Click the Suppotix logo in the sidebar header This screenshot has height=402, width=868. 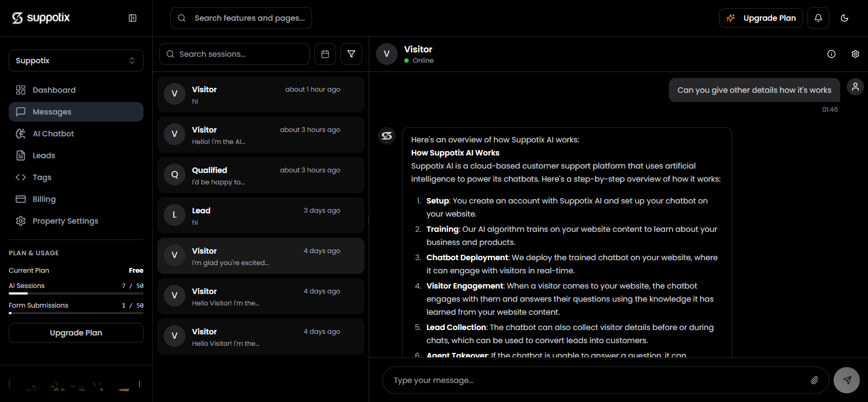[x=41, y=18]
